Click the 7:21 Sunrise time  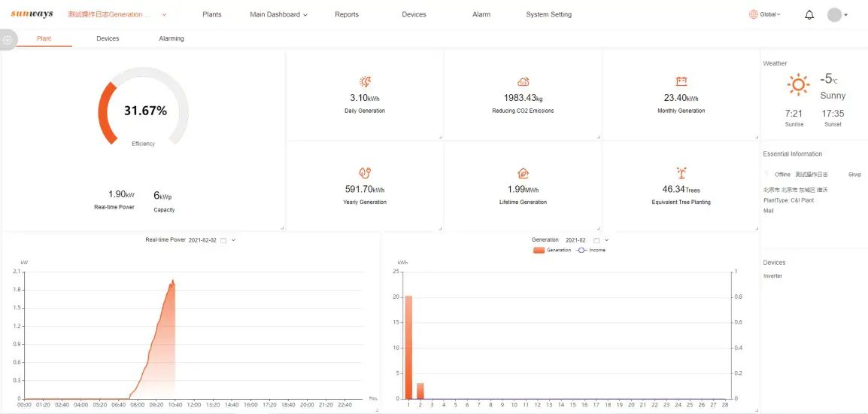tap(794, 114)
